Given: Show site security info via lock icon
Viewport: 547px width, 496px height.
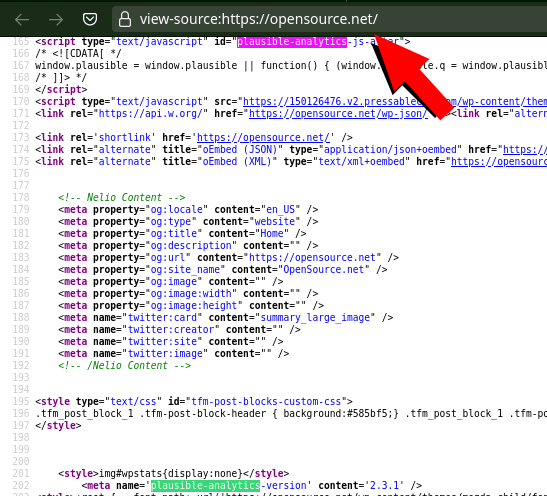Looking at the screenshot, I should (125, 19).
